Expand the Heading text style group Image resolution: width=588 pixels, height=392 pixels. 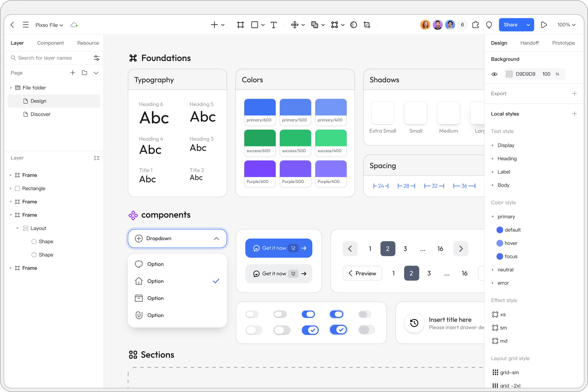[493, 158]
